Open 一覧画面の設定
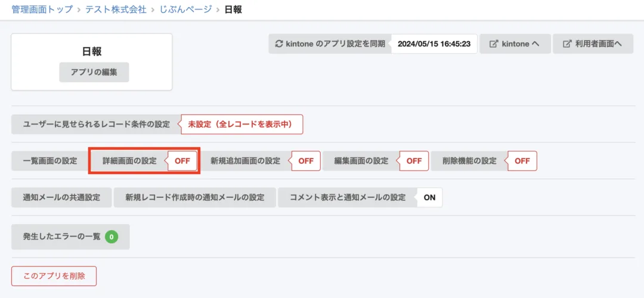The image size is (644, 298). (x=50, y=161)
